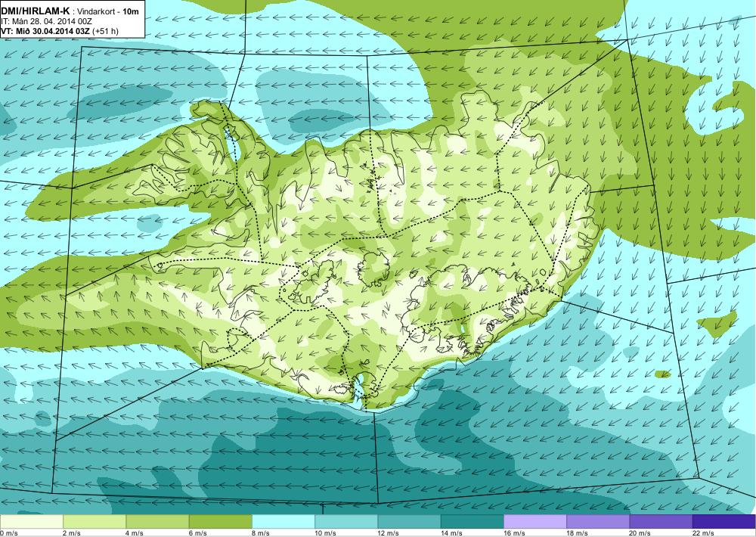
Task: Click the '20 m/s' legend label
Action: 640,533
